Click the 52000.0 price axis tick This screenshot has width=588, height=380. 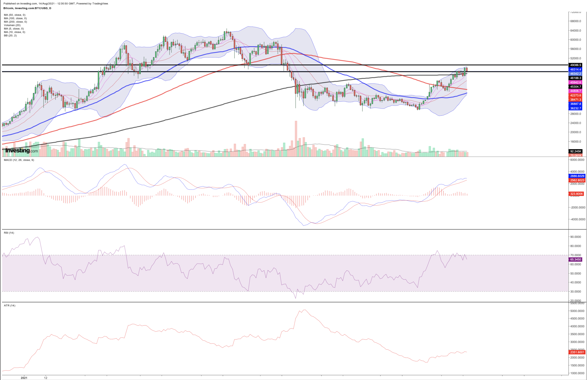point(576,58)
